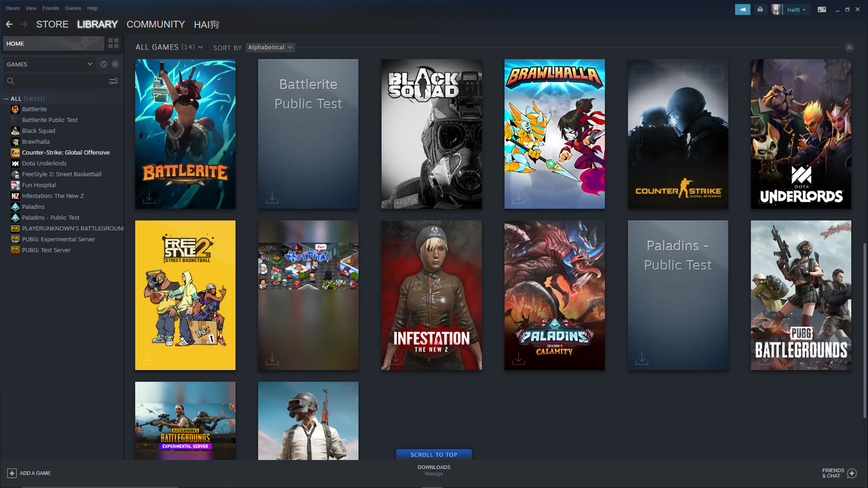The image size is (868, 488).
Task: Go to the LIBRARY tab
Action: (98, 24)
